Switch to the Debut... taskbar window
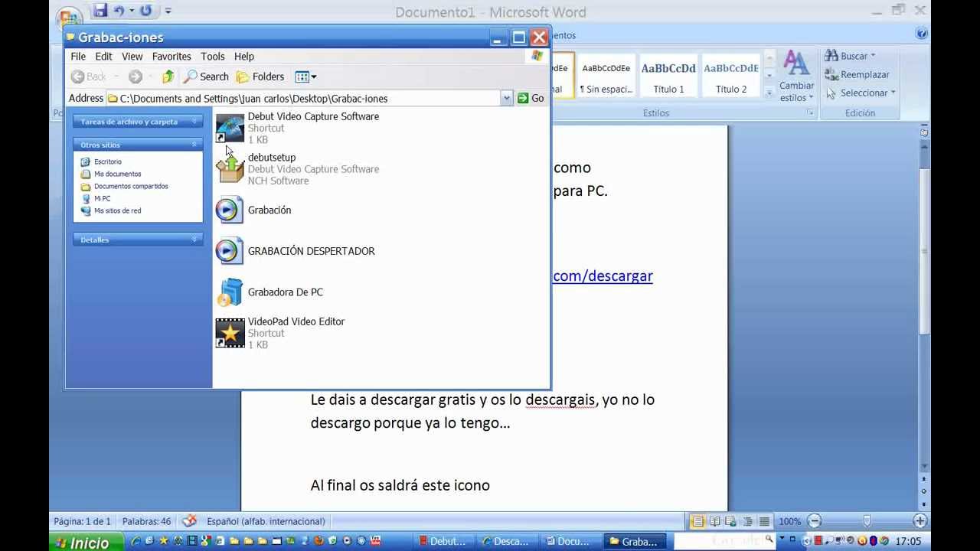The image size is (980, 551). [445, 542]
